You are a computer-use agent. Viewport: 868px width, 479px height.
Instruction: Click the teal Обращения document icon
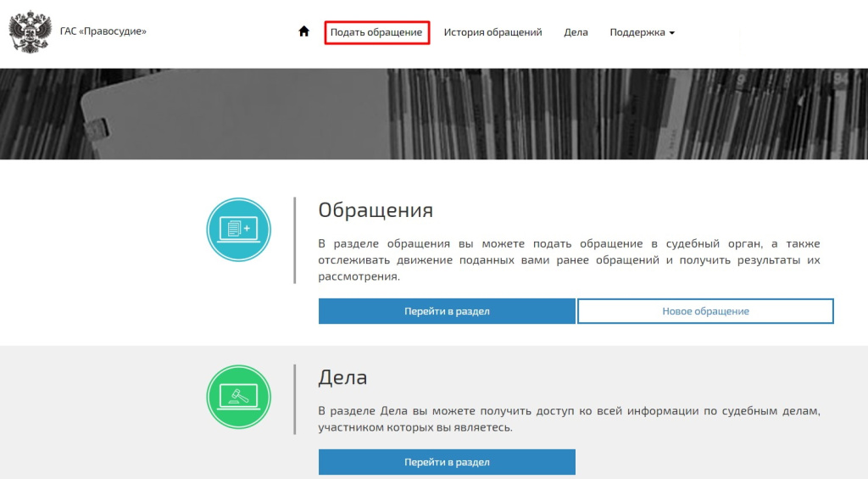click(238, 229)
